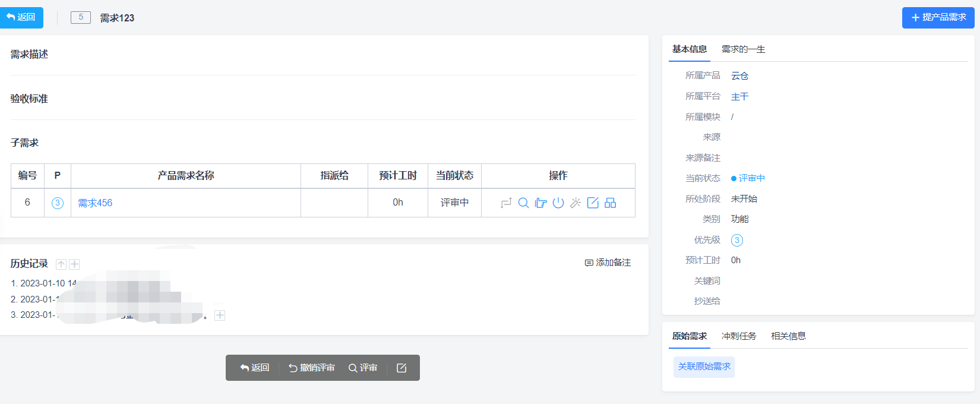The width and height of the screenshot is (980, 404).
Task: Expand details of the third history entry
Action: [220, 315]
